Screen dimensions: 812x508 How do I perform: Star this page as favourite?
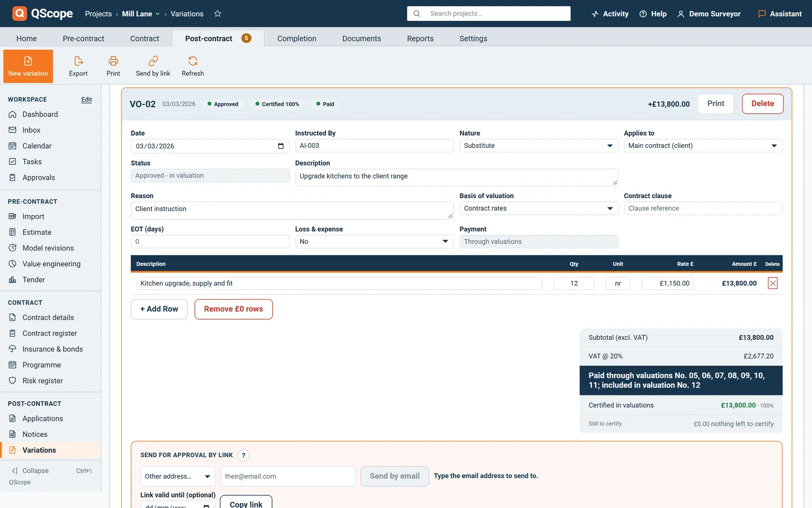[x=218, y=14]
